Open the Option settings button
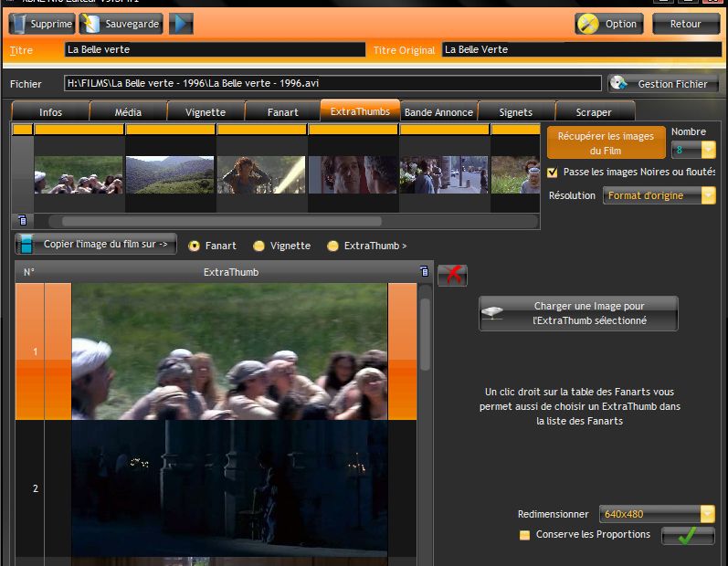This screenshot has height=566, width=728. point(609,24)
